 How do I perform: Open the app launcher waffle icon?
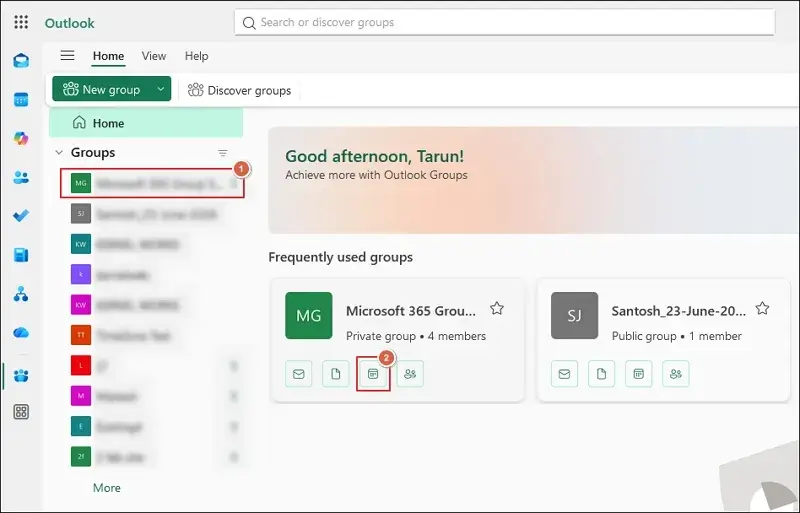[x=21, y=22]
